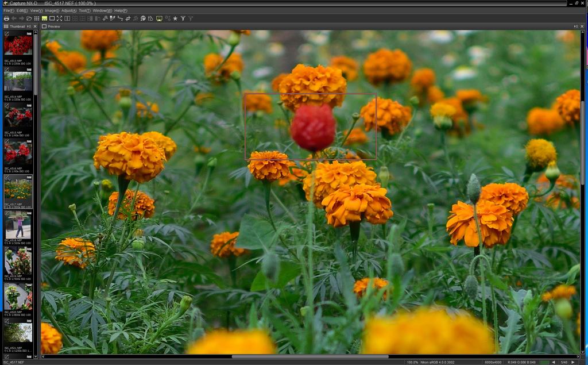Expand the right side palette arrow
This screenshot has width=588, height=365.
575,26
